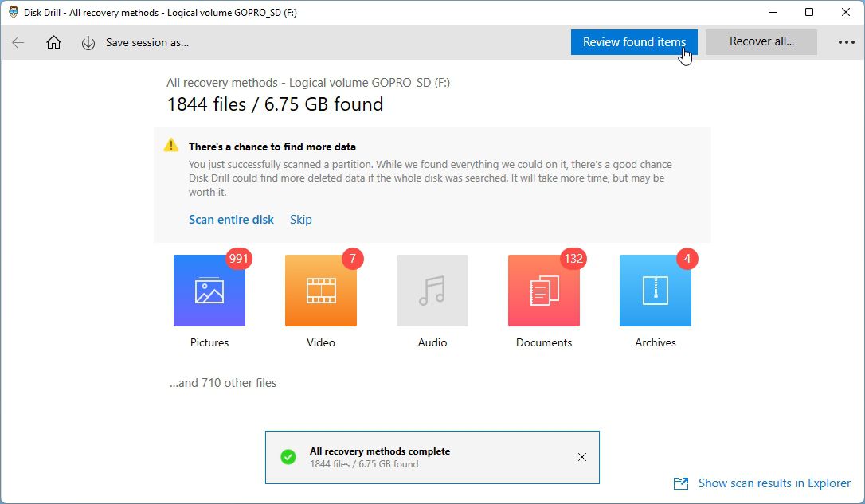865x504 pixels.
Task: Click 'All recovery methods complete' text
Action: pyautogui.click(x=380, y=451)
